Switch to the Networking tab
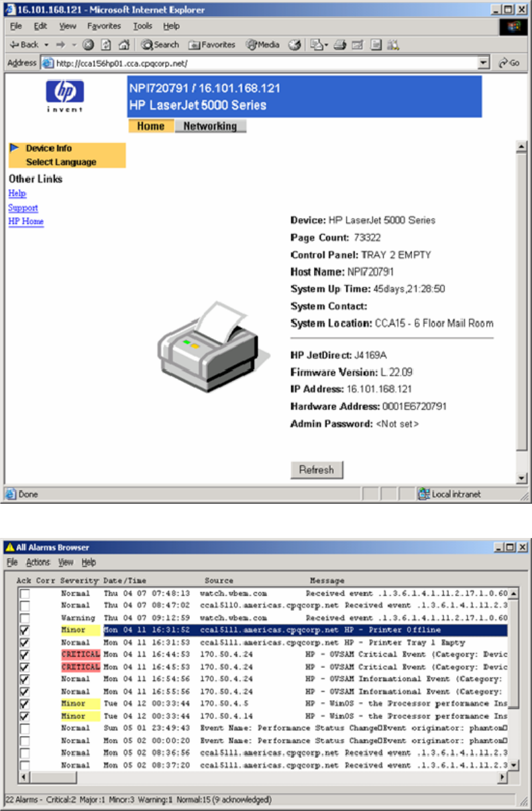This screenshot has height=811, width=532. click(210, 126)
